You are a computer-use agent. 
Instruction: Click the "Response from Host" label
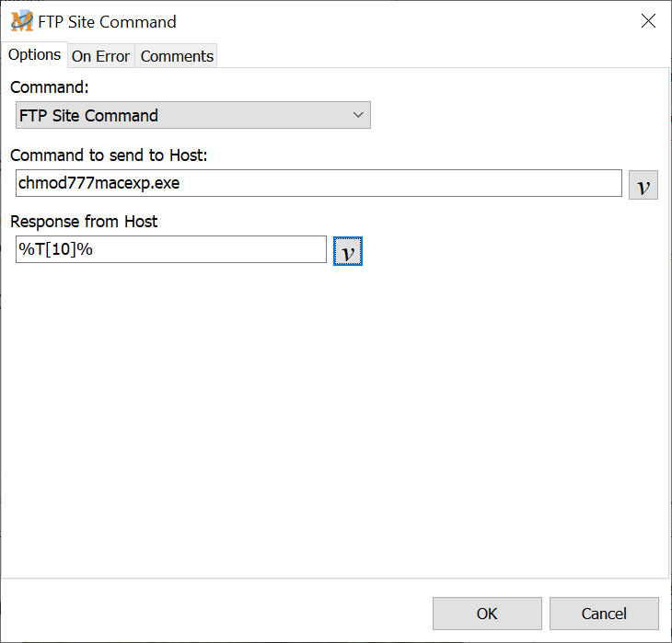coord(84,222)
